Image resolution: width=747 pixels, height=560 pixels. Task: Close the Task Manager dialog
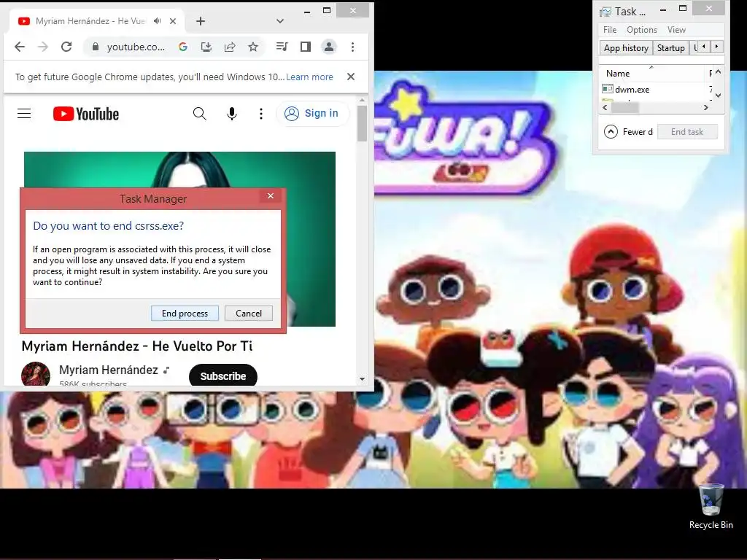point(271,196)
